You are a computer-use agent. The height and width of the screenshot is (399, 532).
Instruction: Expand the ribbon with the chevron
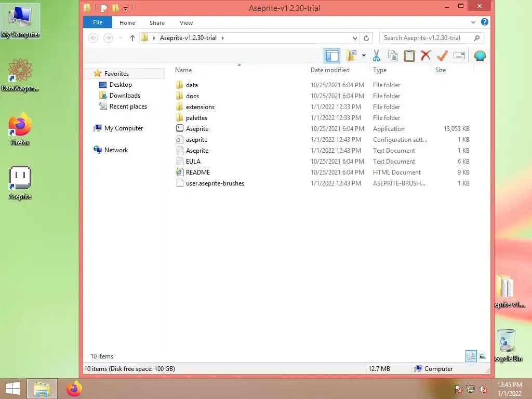473,22
